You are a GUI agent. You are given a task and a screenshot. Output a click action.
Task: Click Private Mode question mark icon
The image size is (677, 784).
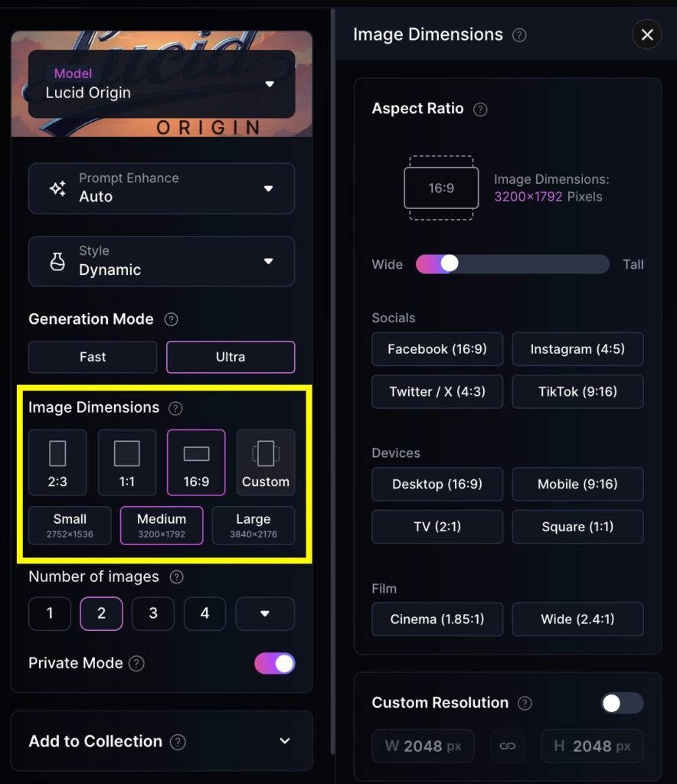(136, 664)
